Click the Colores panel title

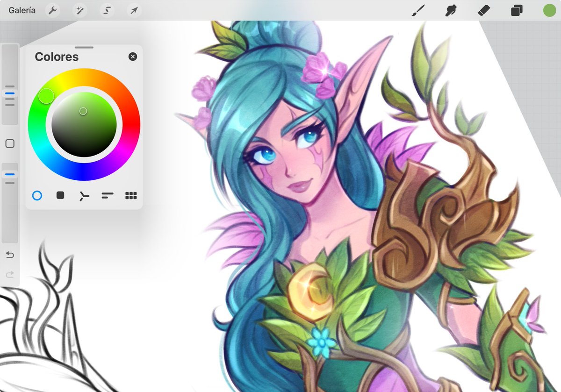point(57,57)
